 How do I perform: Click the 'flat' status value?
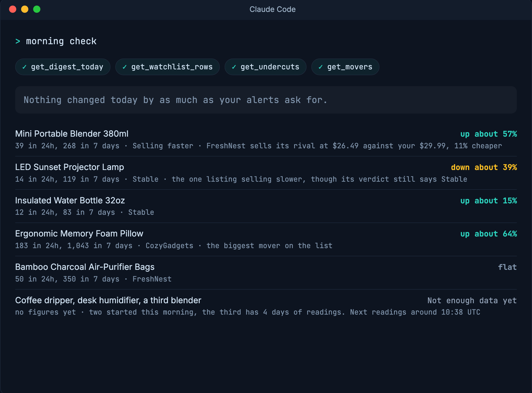(507, 267)
